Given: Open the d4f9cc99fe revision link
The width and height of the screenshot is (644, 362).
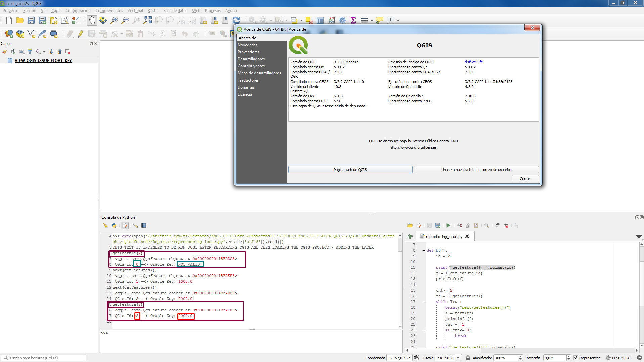Looking at the screenshot, I should tap(474, 62).
